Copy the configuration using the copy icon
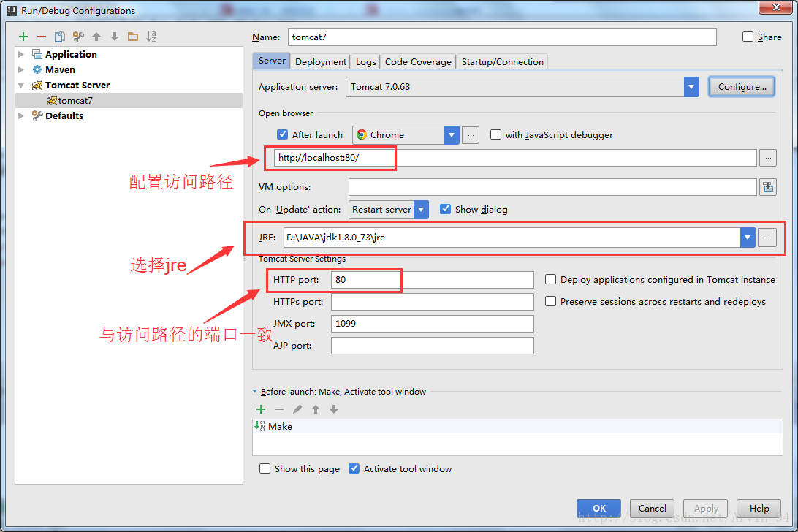The height and width of the screenshot is (532, 798). [59, 37]
